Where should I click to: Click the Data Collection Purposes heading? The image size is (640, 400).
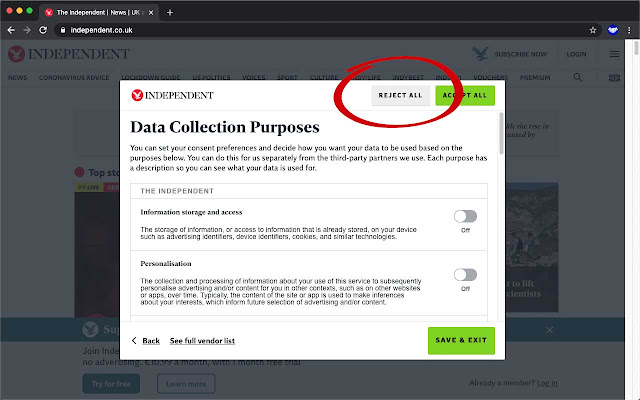tap(225, 127)
